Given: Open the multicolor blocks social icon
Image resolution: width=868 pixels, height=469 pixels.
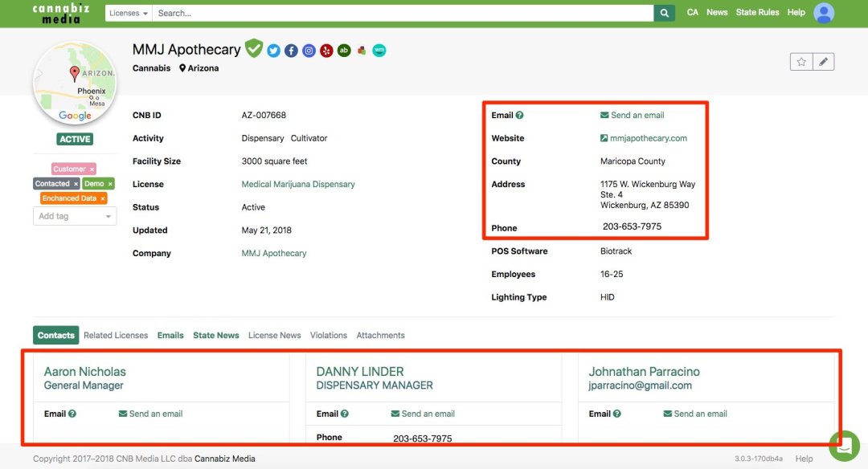Looking at the screenshot, I should (x=362, y=51).
